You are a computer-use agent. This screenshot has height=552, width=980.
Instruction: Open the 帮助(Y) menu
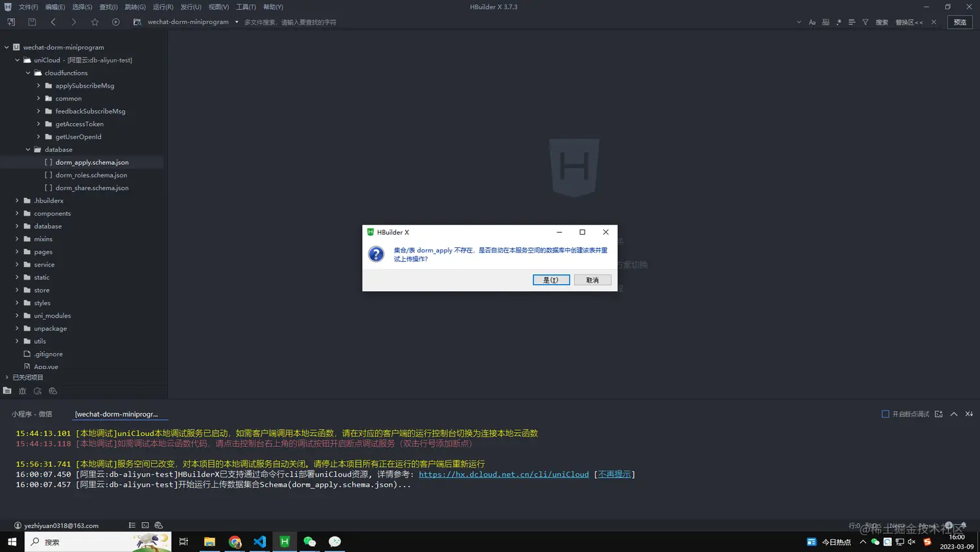(273, 7)
